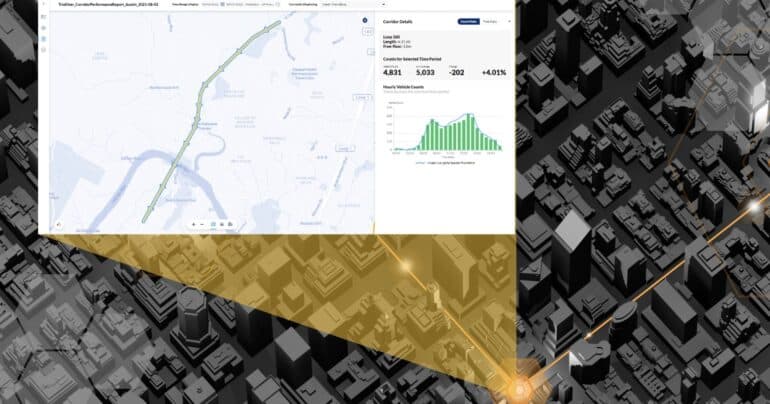Screen dimensions: 770x404
Task: Click the zoom out minus button on map
Action: [202, 224]
